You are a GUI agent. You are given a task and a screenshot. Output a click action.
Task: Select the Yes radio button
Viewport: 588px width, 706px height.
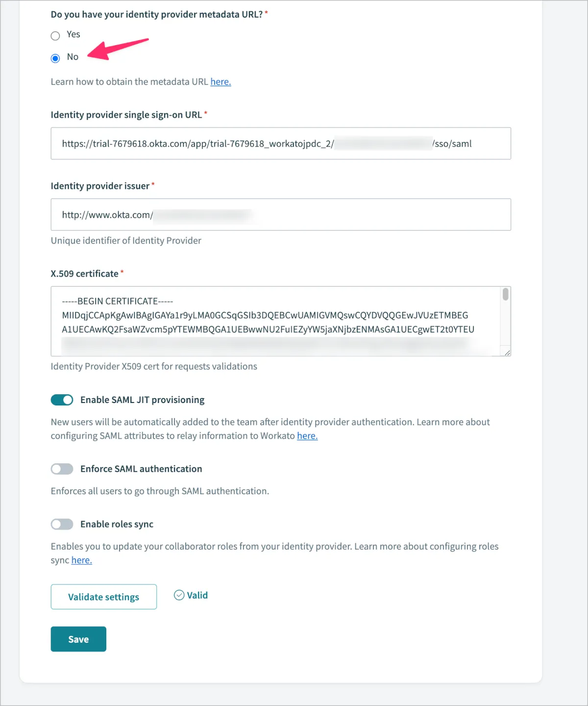[55, 36]
